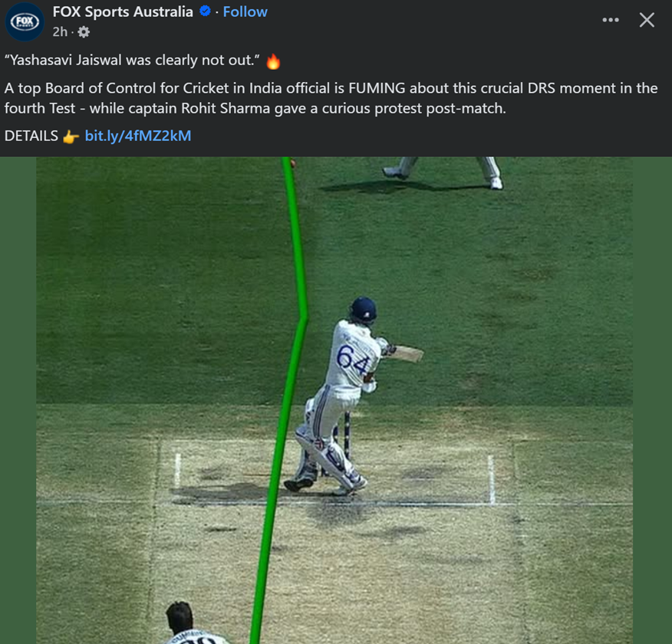
Task: Click the batsman's blue helmet
Action: tap(363, 309)
